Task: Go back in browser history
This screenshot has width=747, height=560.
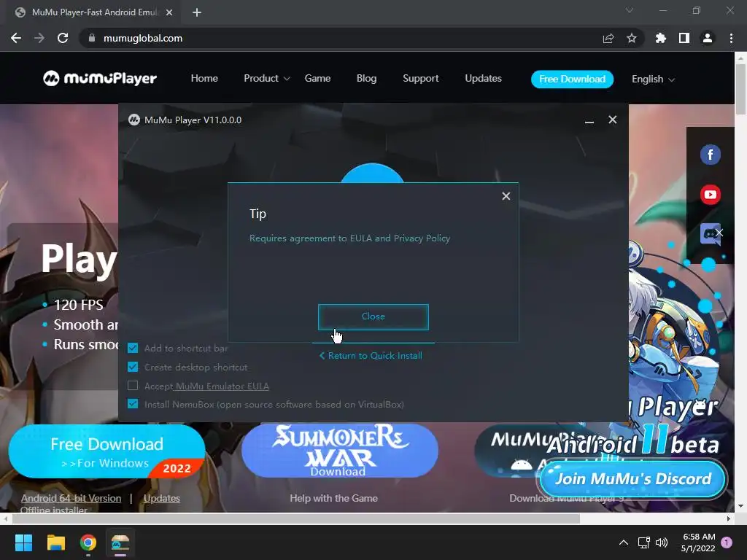Action: tap(16, 38)
